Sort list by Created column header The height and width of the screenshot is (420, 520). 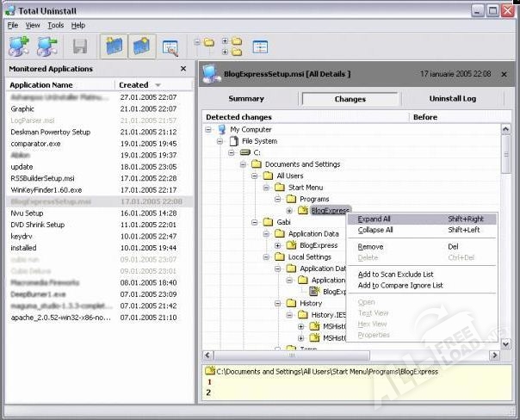point(139,85)
